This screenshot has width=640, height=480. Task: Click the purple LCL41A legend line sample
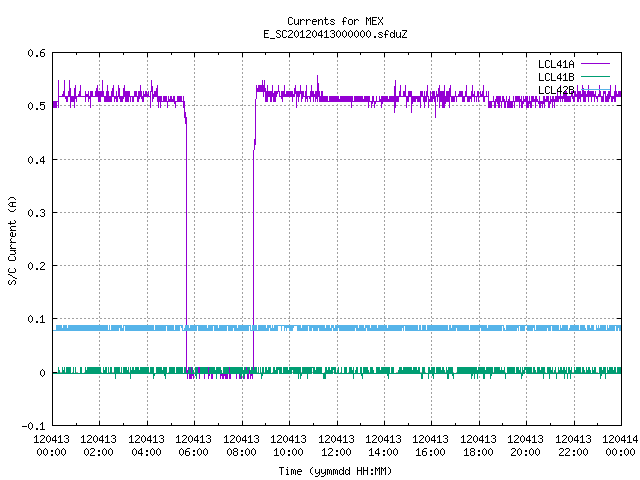tap(596, 64)
